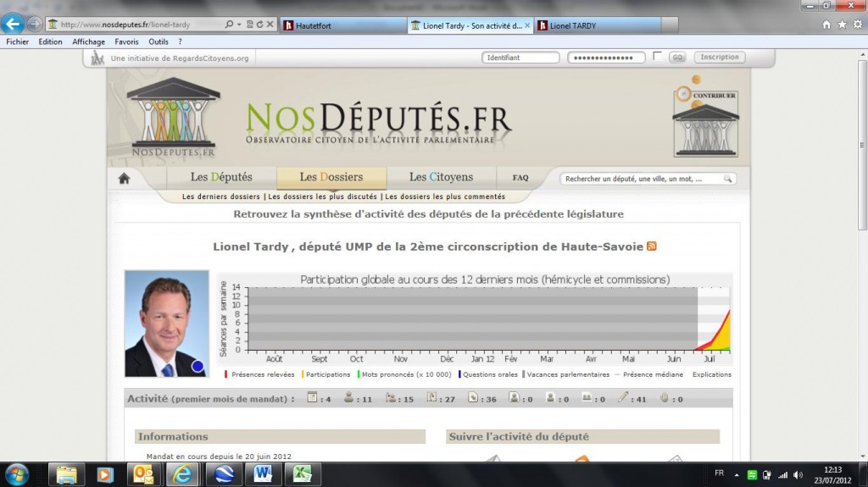This screenshot has height=487, width=868.
Task: Click the activity icon showing count 4
Action: click(312, 397)
